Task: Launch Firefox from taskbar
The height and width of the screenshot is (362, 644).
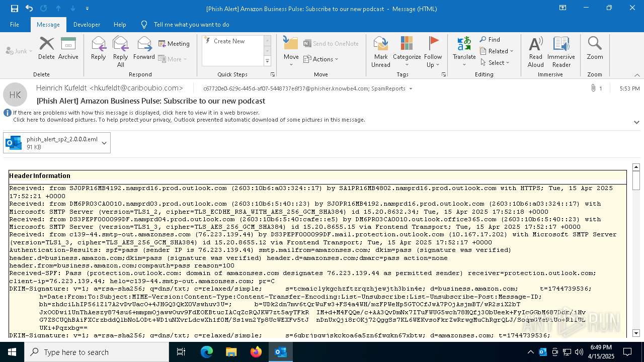Action: click(x=256, y=352)
